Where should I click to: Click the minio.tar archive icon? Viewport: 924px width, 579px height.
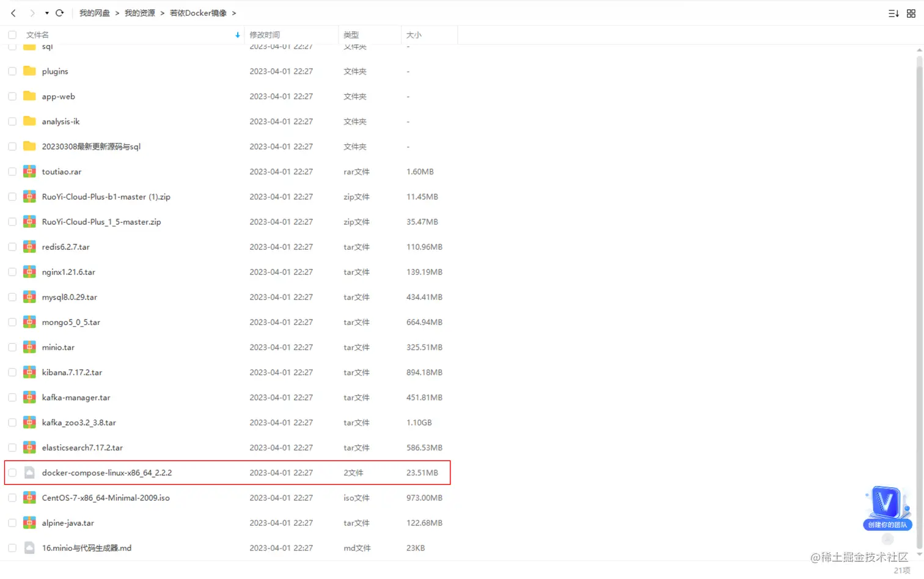pos(29,347)
